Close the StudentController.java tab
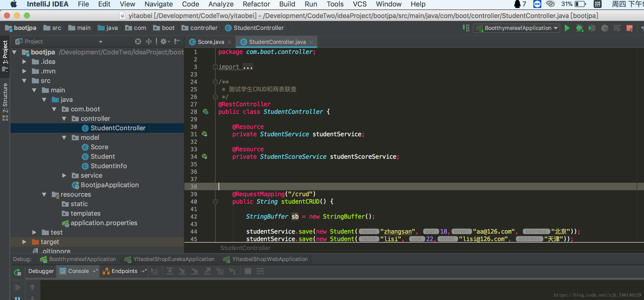The height and width of the screenshot is (300, 644). click(311, 42)
